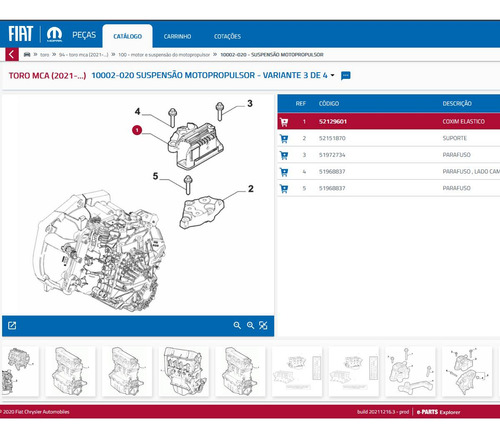The height and width of the screenshot is (439, 500).
Task: Add ref 5 parafuso to cart
Action: (x=284, y=189)
